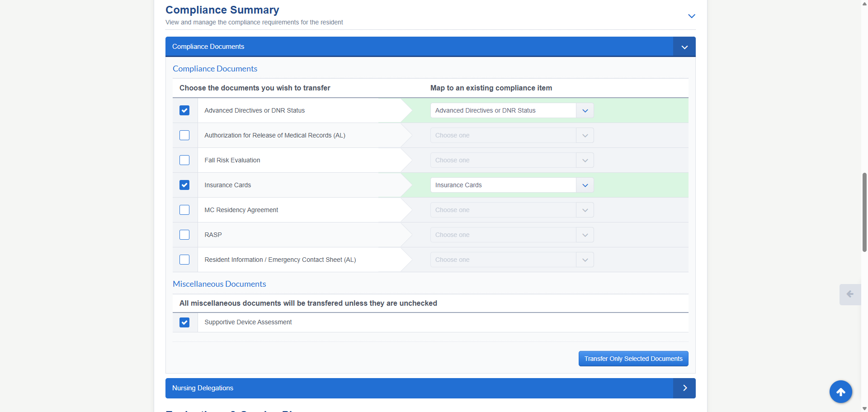Click the back arrow side tab

pyautogui.click(x=850, y=294)
